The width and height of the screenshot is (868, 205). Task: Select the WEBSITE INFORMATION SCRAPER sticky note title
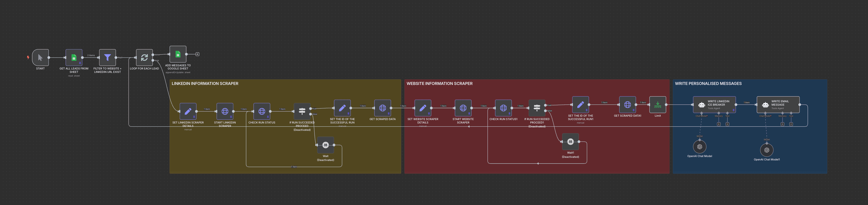click(439, 83)
